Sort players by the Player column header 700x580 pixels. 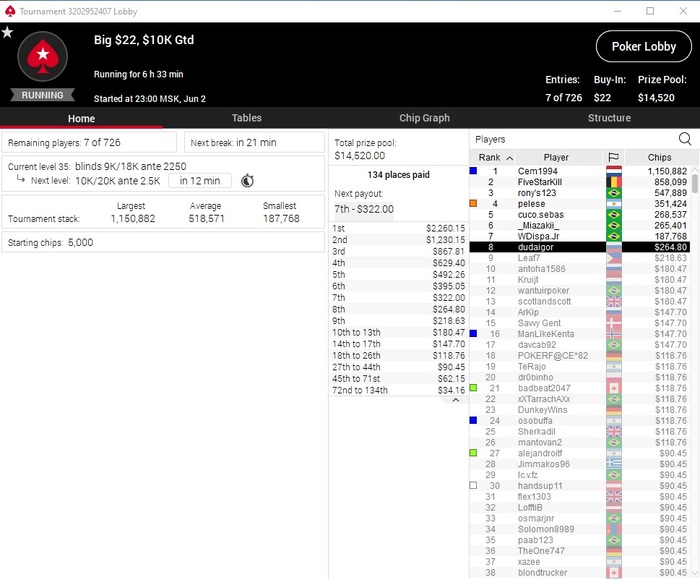[x=556, y=157]
